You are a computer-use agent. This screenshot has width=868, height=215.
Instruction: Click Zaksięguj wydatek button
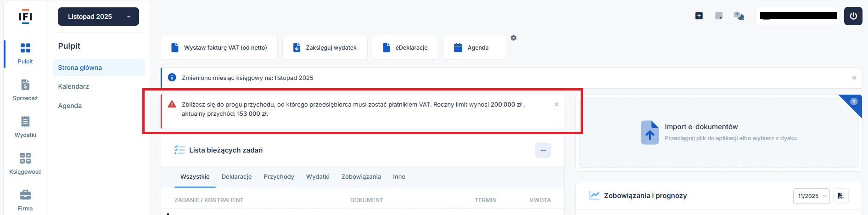click(325, 48)
